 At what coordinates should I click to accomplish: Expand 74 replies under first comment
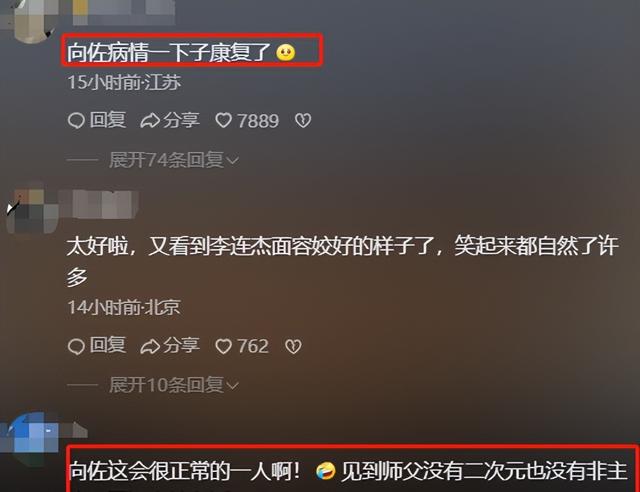point(173,160)
